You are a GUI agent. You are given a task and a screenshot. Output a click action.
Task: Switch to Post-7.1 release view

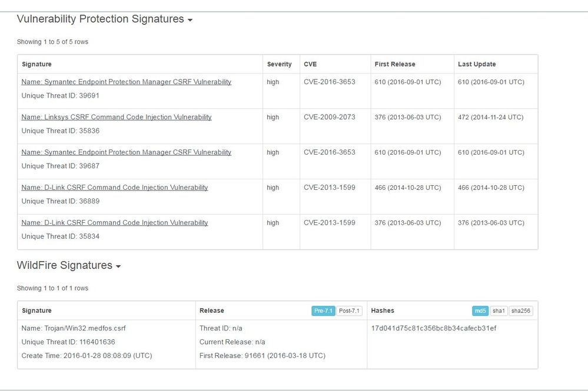point(350,311)
